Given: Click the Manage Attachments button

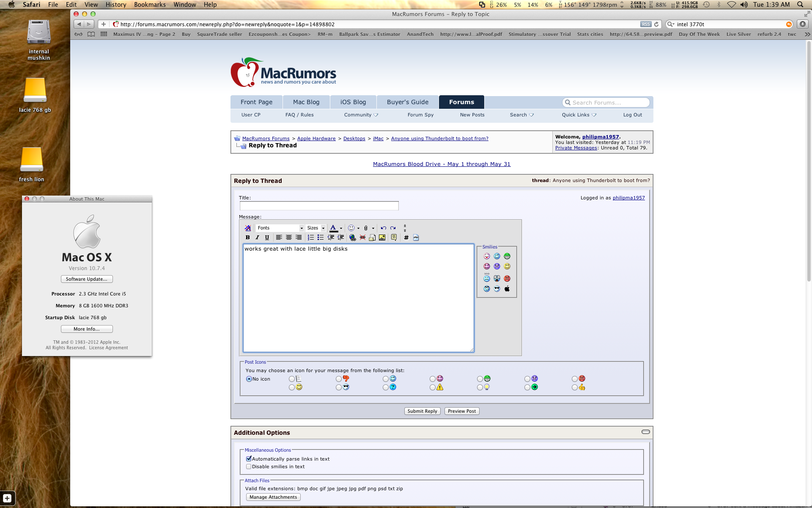Looking at the screenshot, I should pos(273,497).
